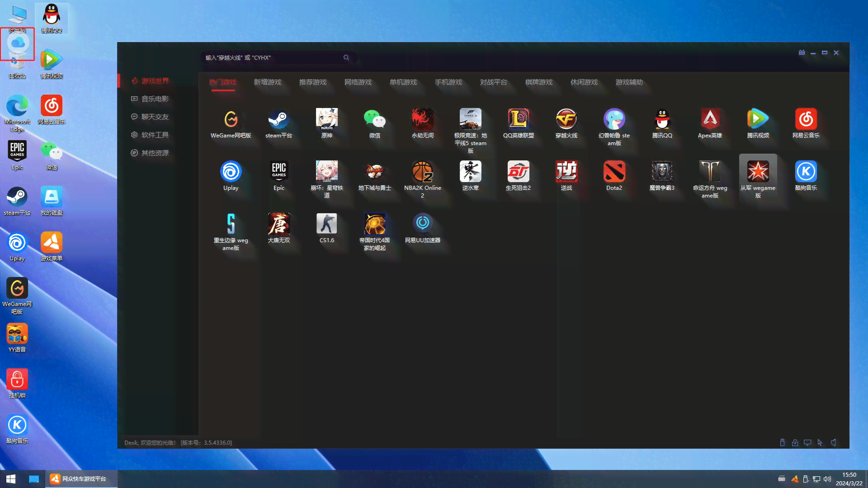Open 逆水寒 game
Image resolution: width=868 pixels, height=488 pixels.
(471, 176)
